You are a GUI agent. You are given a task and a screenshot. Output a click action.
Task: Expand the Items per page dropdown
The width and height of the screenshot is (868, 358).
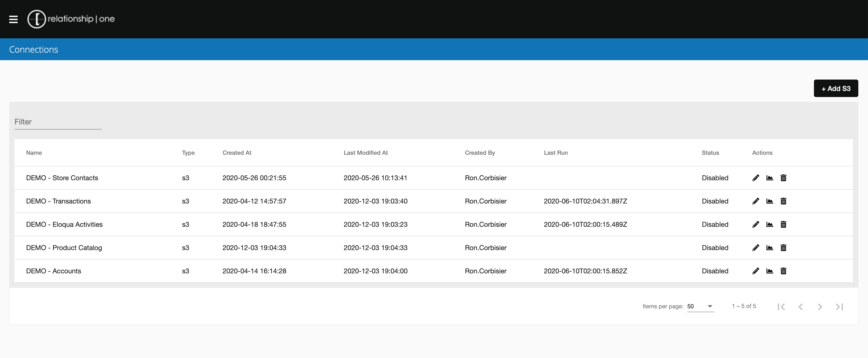pyautogui.click(x=700, y=306)
